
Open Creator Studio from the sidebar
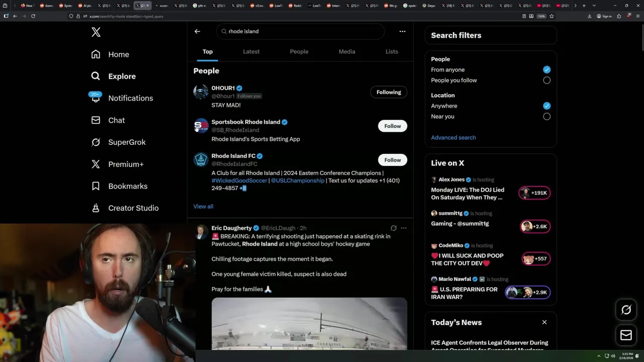125,208
